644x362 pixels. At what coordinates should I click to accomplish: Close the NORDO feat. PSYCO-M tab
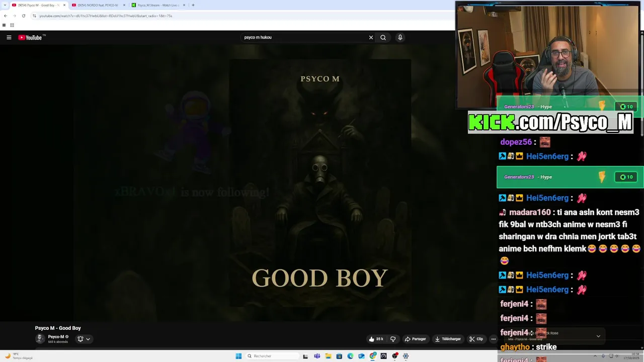124,5
